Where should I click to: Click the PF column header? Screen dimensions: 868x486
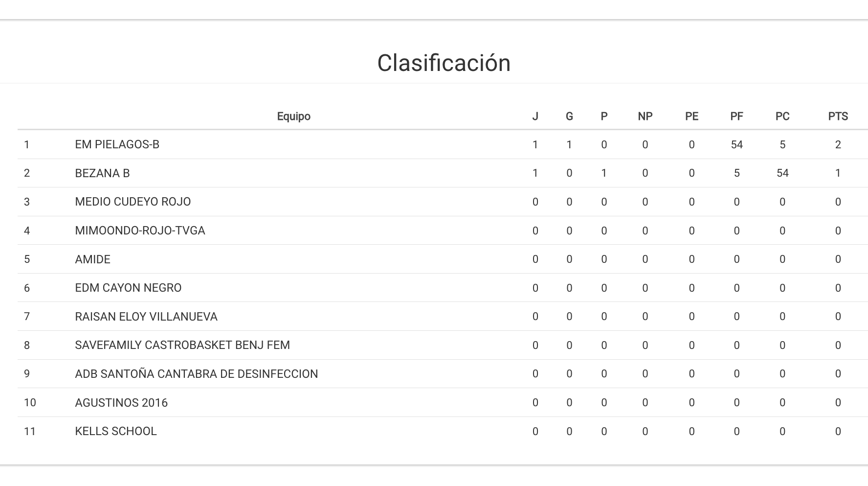tap(736, 116)
